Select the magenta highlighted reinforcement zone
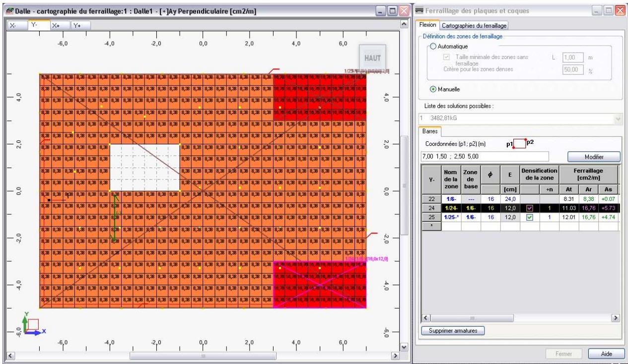Viewport: 628px width, 364px height. click(320, 285)
